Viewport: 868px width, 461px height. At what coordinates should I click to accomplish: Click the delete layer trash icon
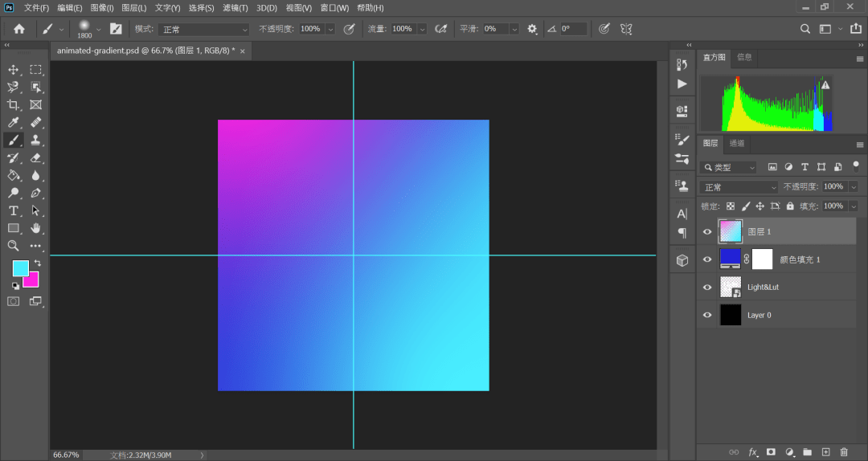click(x=844, y=452)
